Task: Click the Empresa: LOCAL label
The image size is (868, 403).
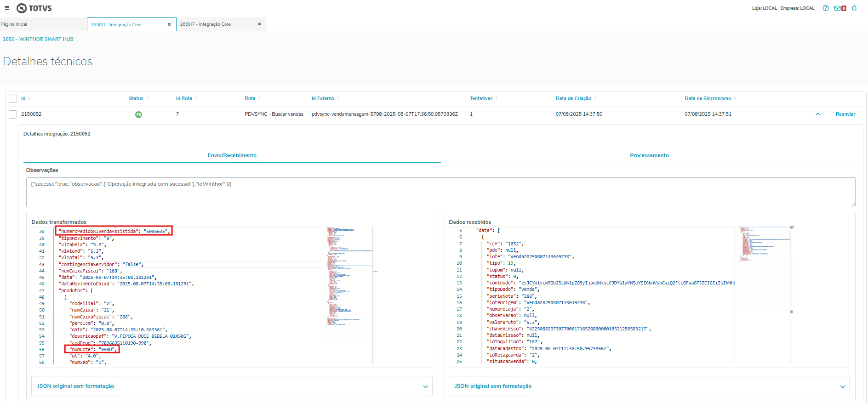Action: 797,8
